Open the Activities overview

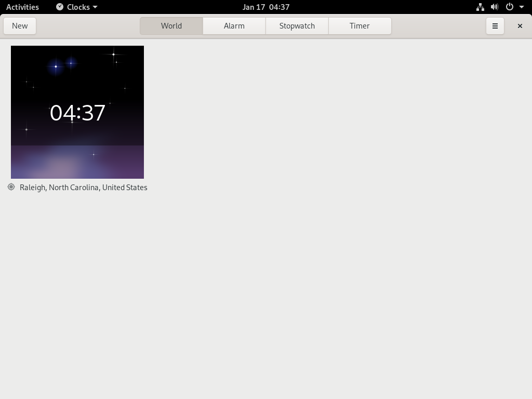coord(22,7)
